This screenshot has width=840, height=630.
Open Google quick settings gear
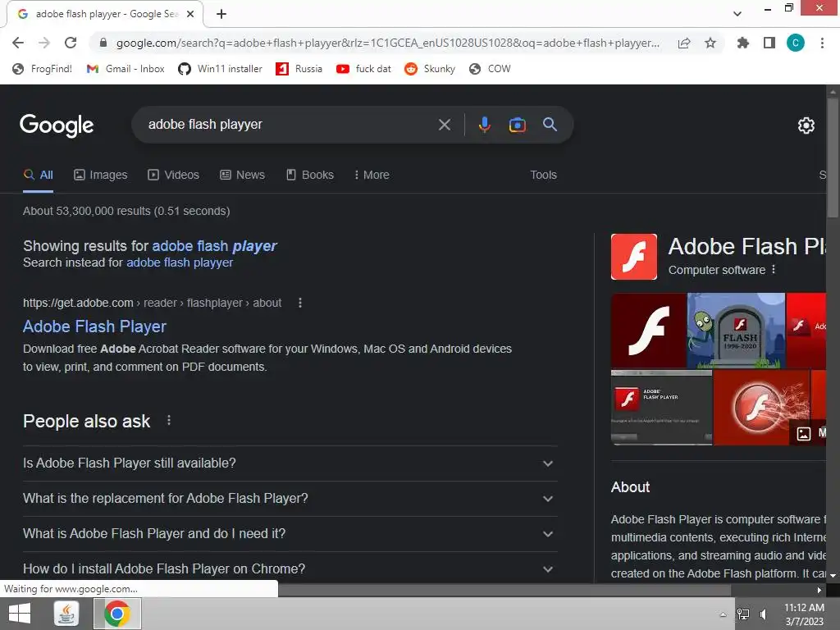(x=806, y=126)
